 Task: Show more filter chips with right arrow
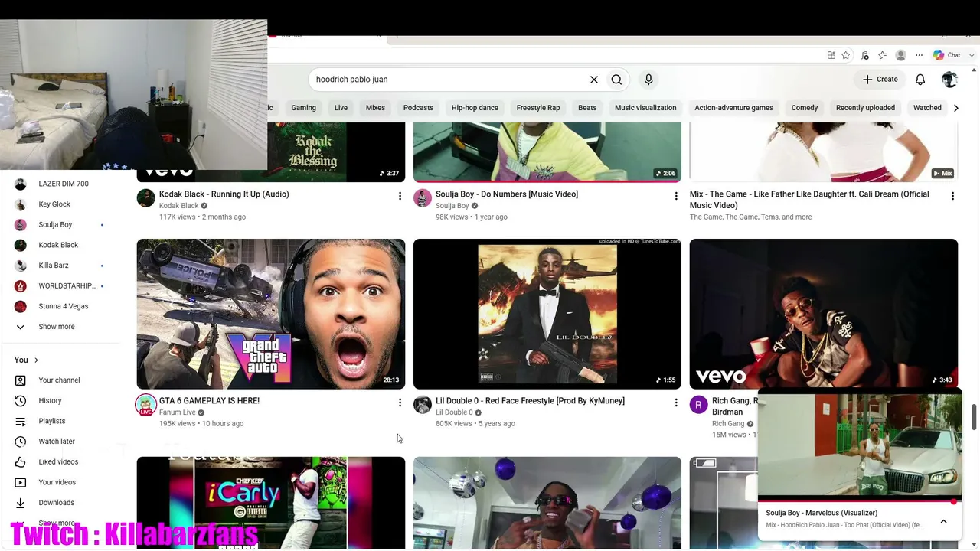[955, 108]
